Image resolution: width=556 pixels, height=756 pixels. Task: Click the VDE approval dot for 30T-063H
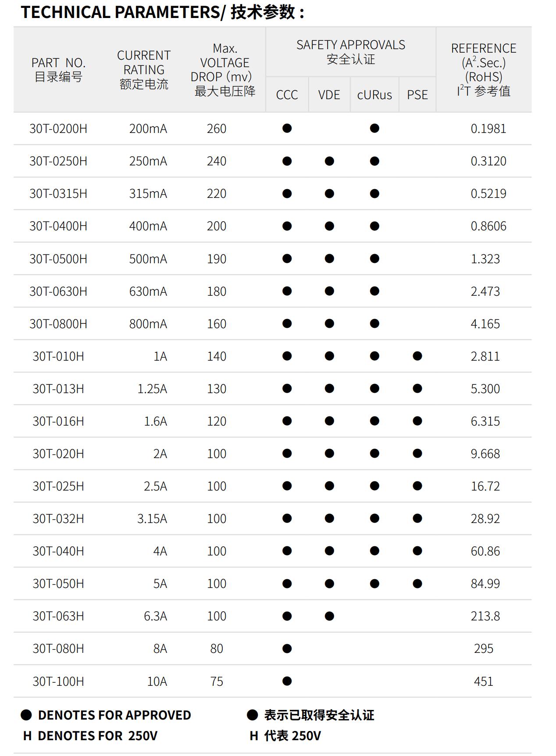329,616
